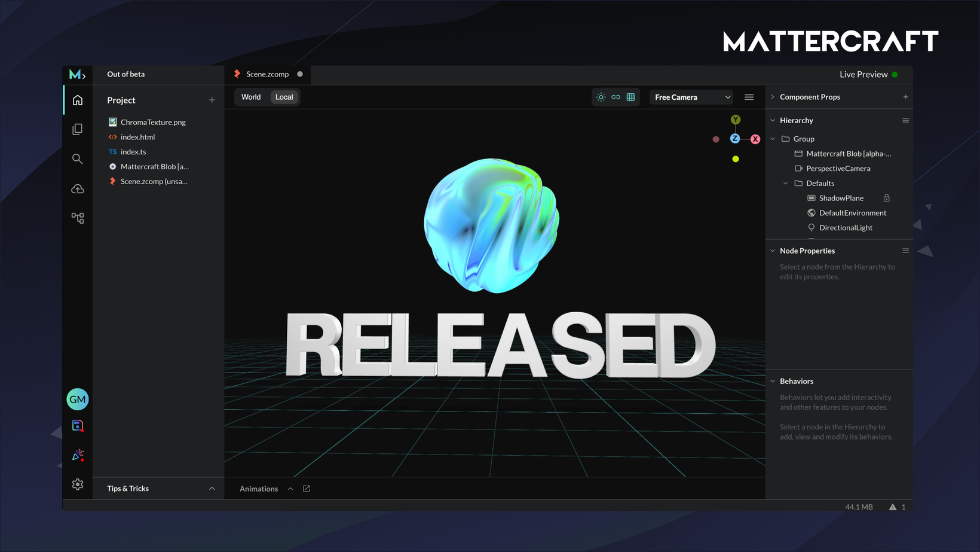Viewport: 980px width, 552px height.
Task: Open the viewport hamburger menu
Action: (x=749, y=97)
